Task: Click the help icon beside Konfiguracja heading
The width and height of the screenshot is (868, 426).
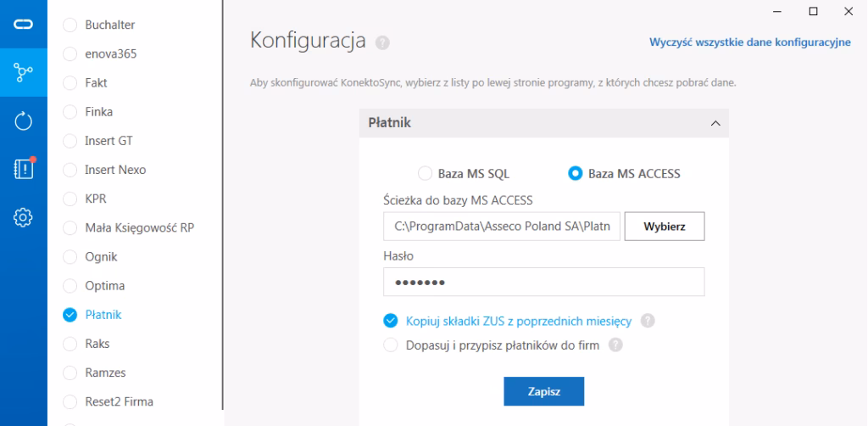Action: [x=382, y=42]
